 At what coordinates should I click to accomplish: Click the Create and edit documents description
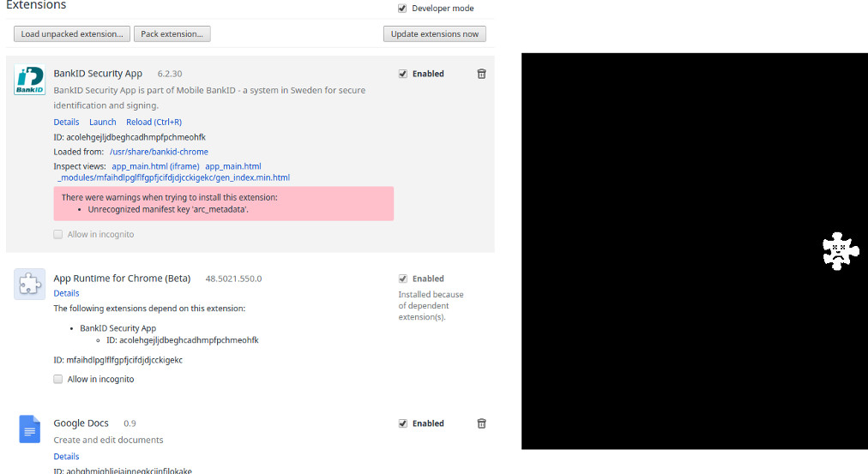108,441
